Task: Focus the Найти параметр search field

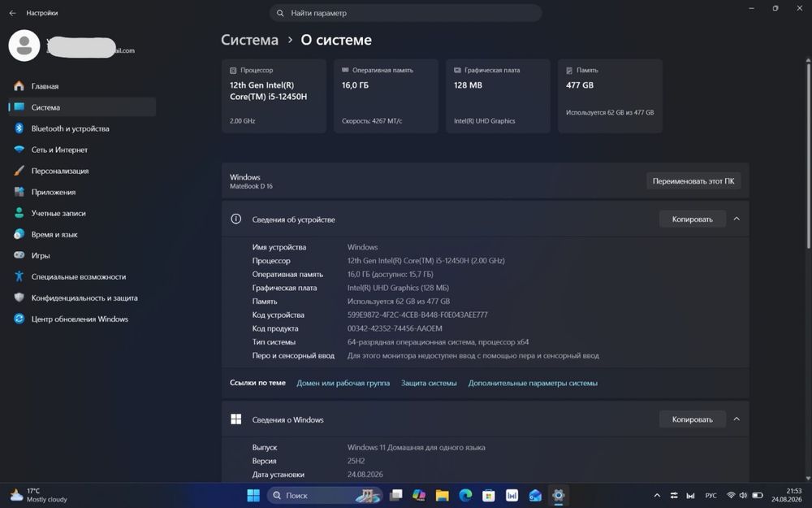Action: [405, 13]
